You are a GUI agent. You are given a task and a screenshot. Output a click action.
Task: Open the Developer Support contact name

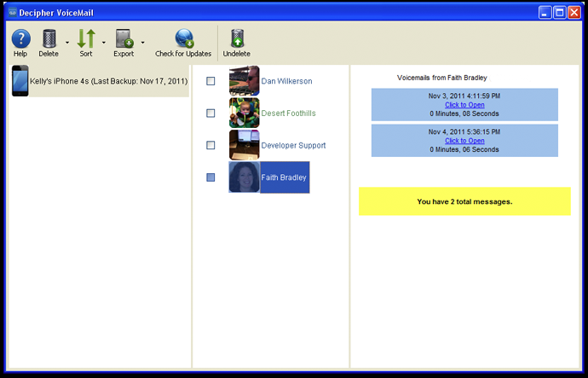pyautogui.click(x=293, y=146)
